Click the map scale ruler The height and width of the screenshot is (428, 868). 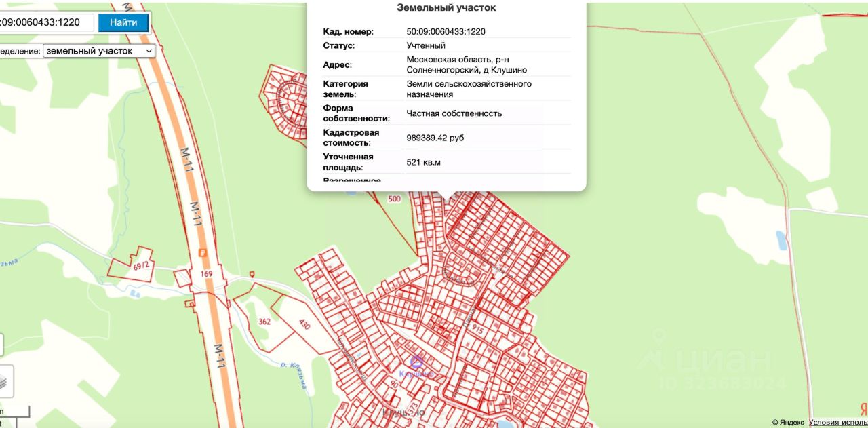[x=14, y=411]
